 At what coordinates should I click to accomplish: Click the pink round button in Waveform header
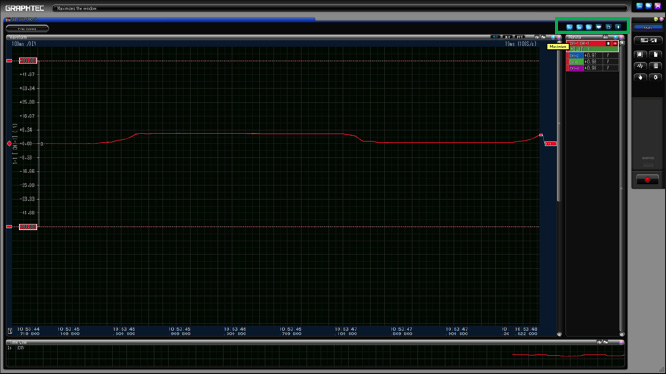559,37
